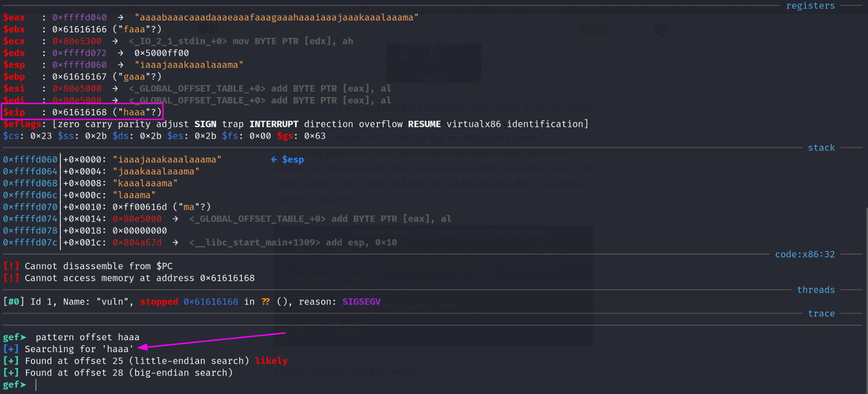Click the arrow after $eax address 0xffffd040
The height and width of the screenshot is (394, 868).
click(120, 17)
